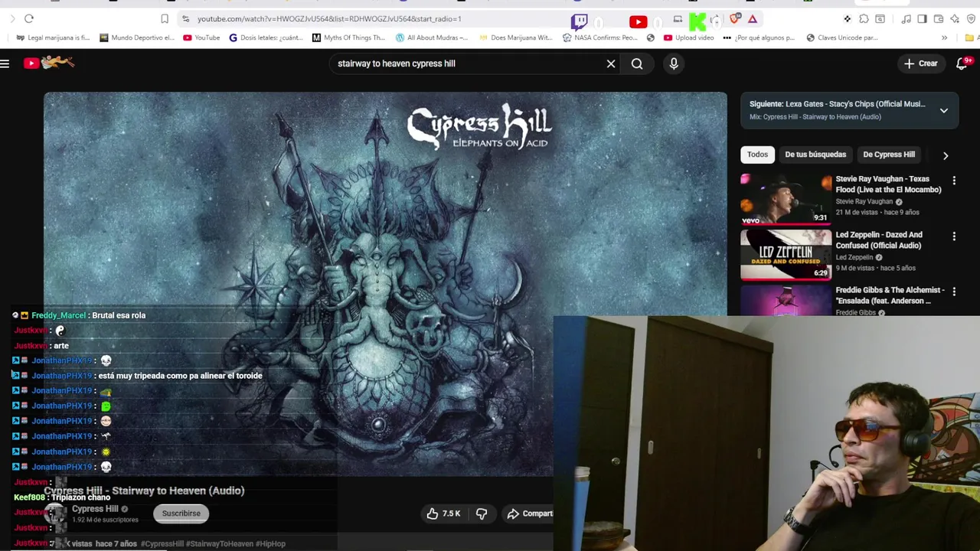Click the #HipHop hashtag
The height and width of the screenshot is (551, 980).
270,544
